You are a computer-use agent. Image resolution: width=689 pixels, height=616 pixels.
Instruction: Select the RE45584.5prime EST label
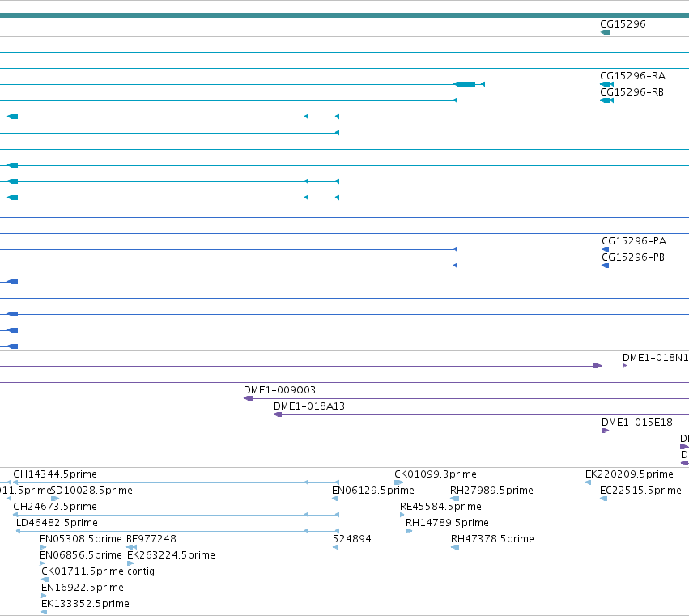440,507
